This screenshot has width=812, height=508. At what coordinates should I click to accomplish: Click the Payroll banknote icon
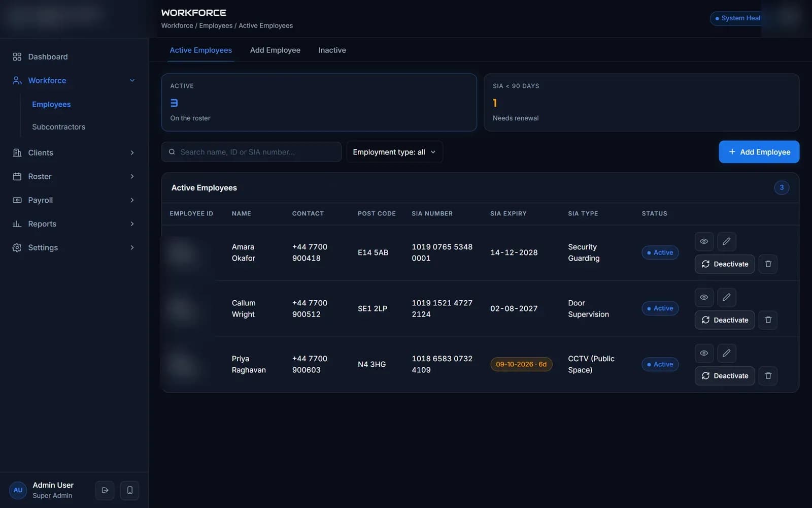pos(17,200)
